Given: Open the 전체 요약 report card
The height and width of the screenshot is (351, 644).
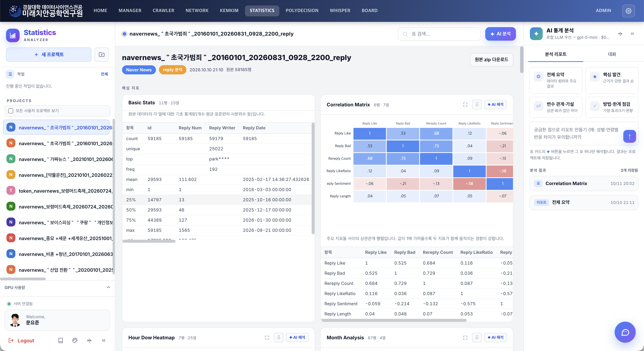Looking at the screenshot, I should (x=555, y=80).
